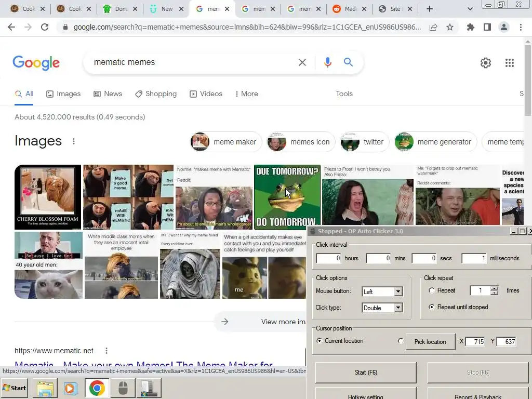Select the Pick location radio button

(401, 341)
